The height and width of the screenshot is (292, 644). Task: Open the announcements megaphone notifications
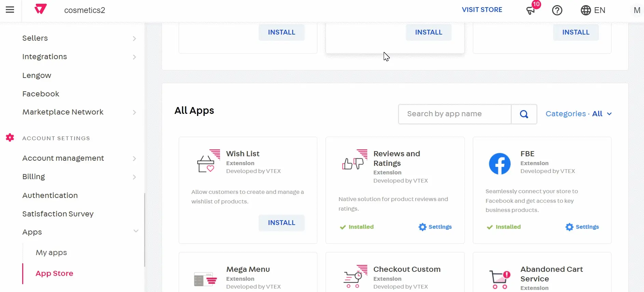point(531,11)
